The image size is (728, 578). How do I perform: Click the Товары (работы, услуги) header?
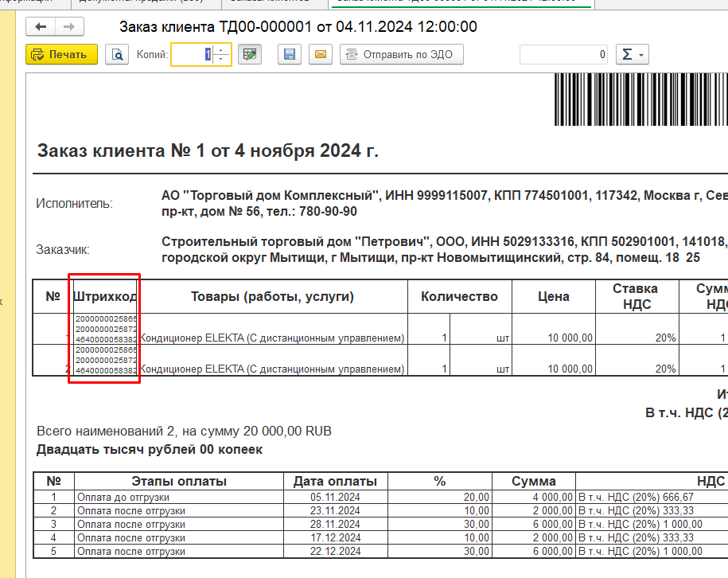point(273,296)
